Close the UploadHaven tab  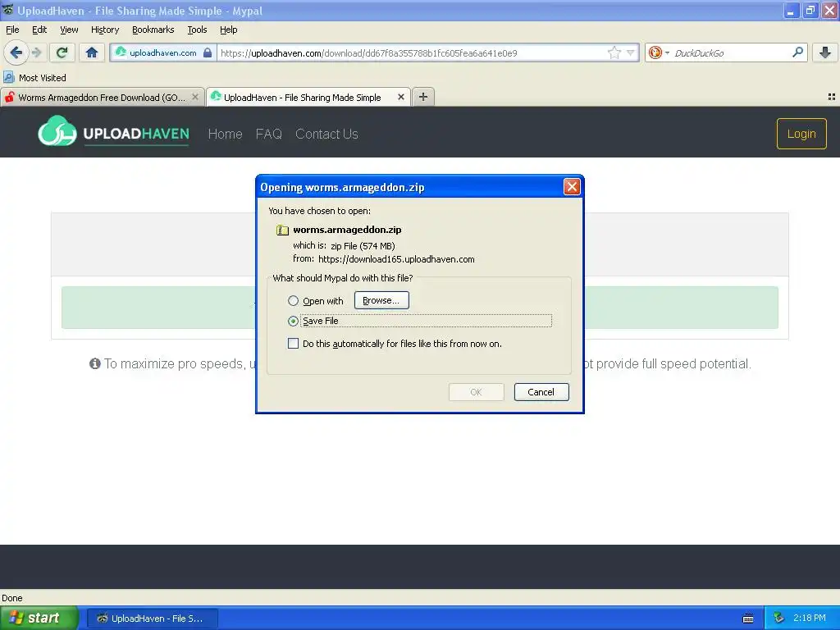point(400,97)
